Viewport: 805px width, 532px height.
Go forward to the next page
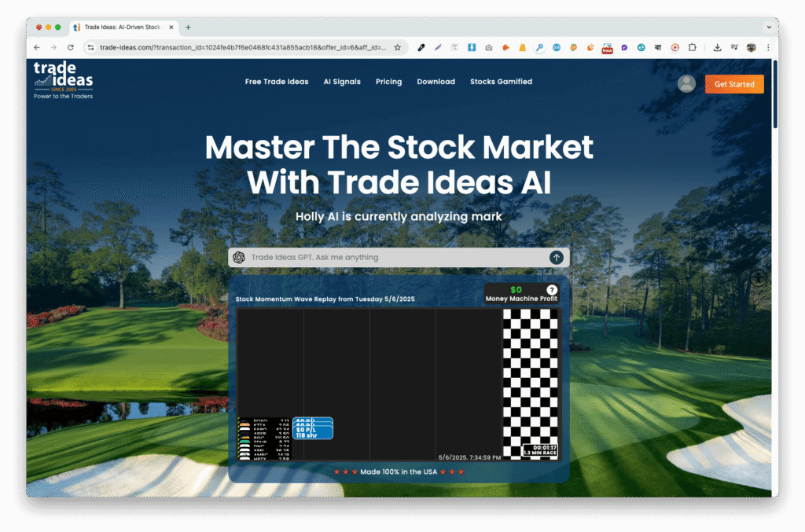53,48
